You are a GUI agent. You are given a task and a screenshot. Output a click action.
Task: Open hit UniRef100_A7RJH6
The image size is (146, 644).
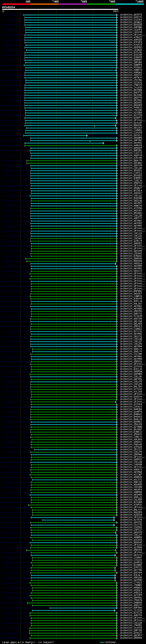[x=131, y=158]
